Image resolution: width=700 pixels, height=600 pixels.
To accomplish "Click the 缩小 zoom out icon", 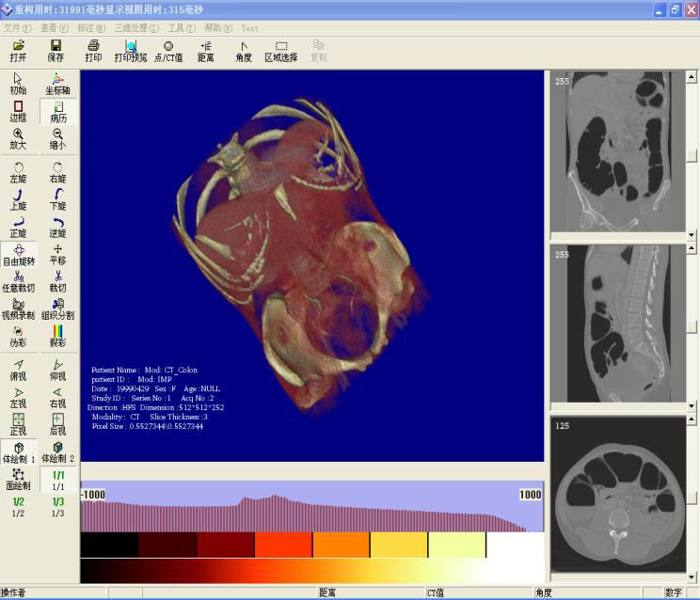I will 57,139.
